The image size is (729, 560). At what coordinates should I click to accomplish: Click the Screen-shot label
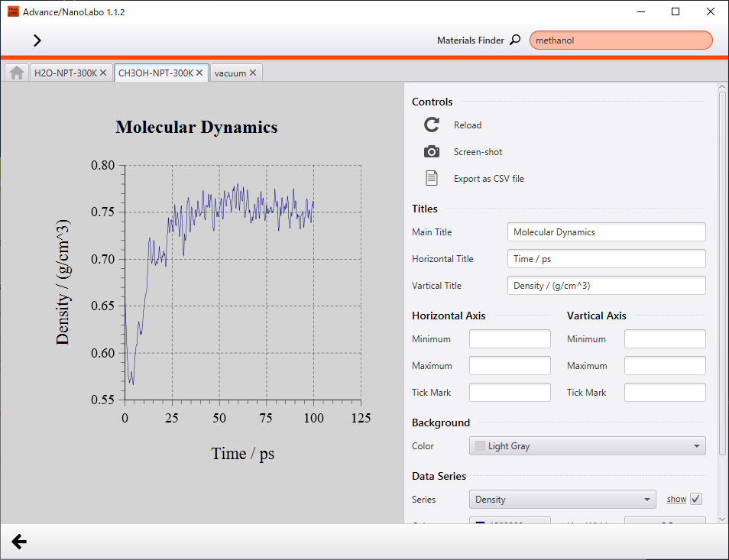click(x=478, y=152)
